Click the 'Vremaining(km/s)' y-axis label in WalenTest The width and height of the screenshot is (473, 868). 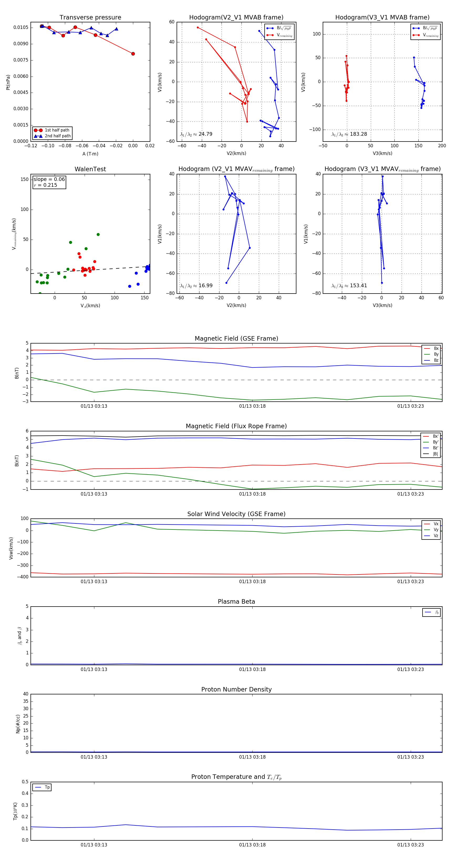click(14, 234)
